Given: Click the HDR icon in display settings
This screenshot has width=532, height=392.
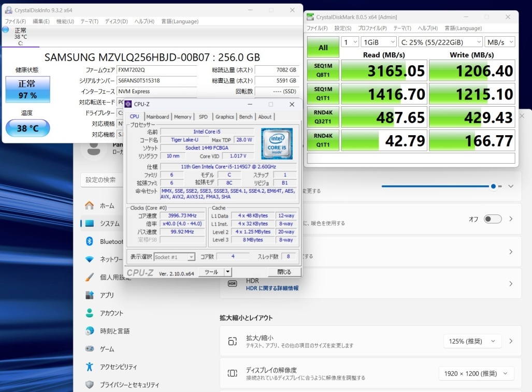Looking at the screenshot, I should tap(233, 283).
